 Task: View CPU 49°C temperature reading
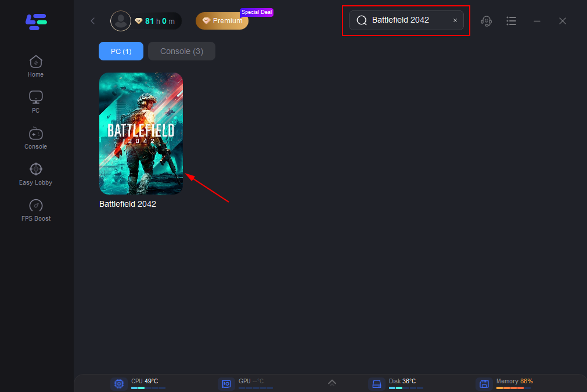(x=145, y=381)
